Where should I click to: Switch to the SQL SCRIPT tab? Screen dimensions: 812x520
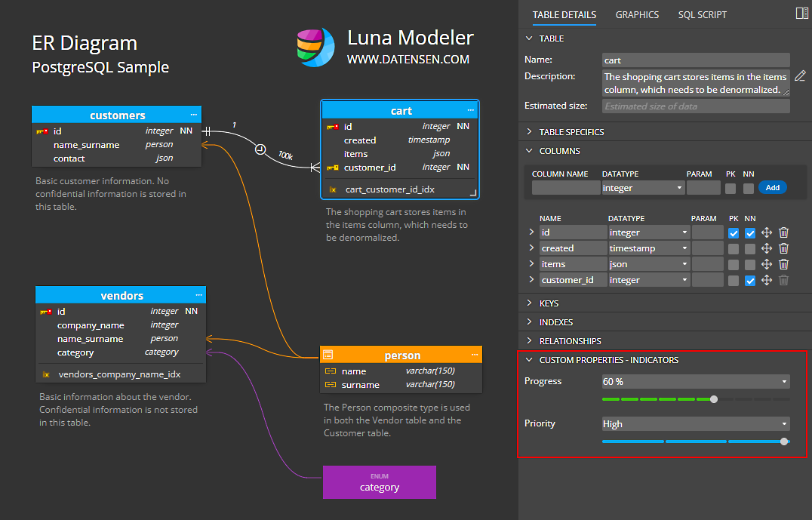[702, 15]
